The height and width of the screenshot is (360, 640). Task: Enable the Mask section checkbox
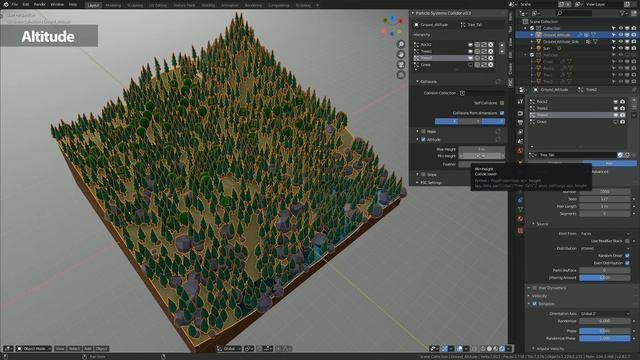(x=423, y=131)
